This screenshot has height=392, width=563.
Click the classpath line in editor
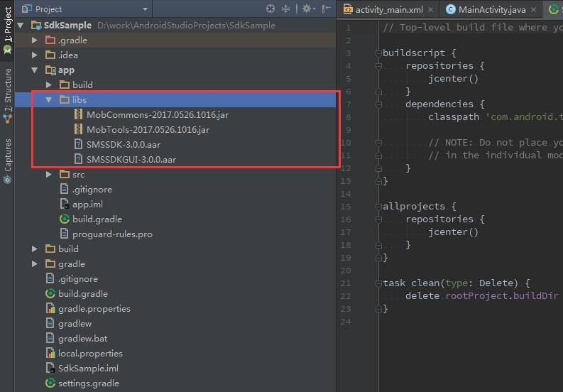(x=495, y=117)
